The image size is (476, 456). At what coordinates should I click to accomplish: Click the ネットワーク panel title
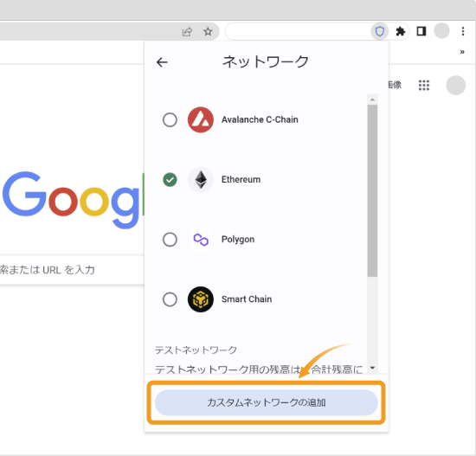click(x=266, y=61)
